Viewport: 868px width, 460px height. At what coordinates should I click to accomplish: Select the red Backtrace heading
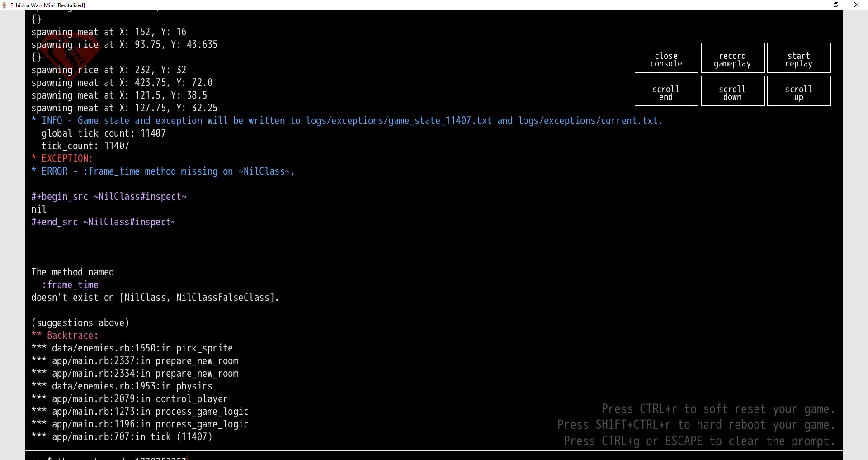[72, 336]
